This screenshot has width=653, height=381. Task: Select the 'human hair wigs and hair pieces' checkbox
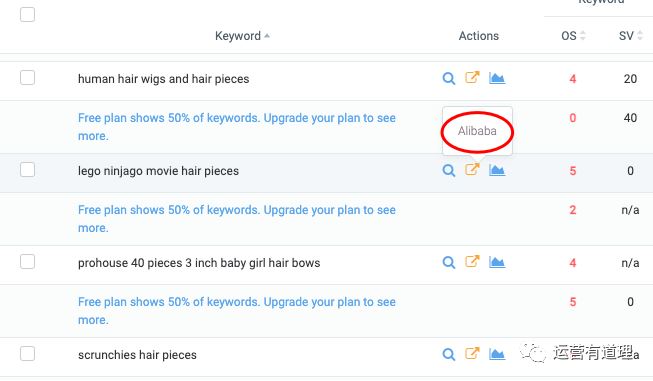coord(27,78)
